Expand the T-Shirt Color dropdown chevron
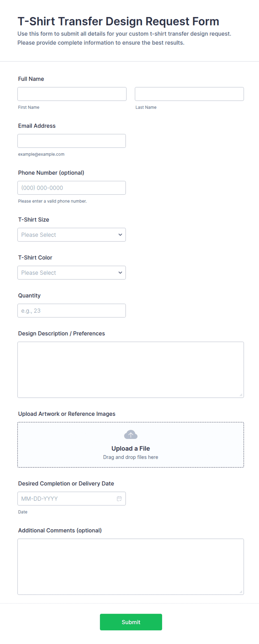The image size is (259, 644). [120, 273]
